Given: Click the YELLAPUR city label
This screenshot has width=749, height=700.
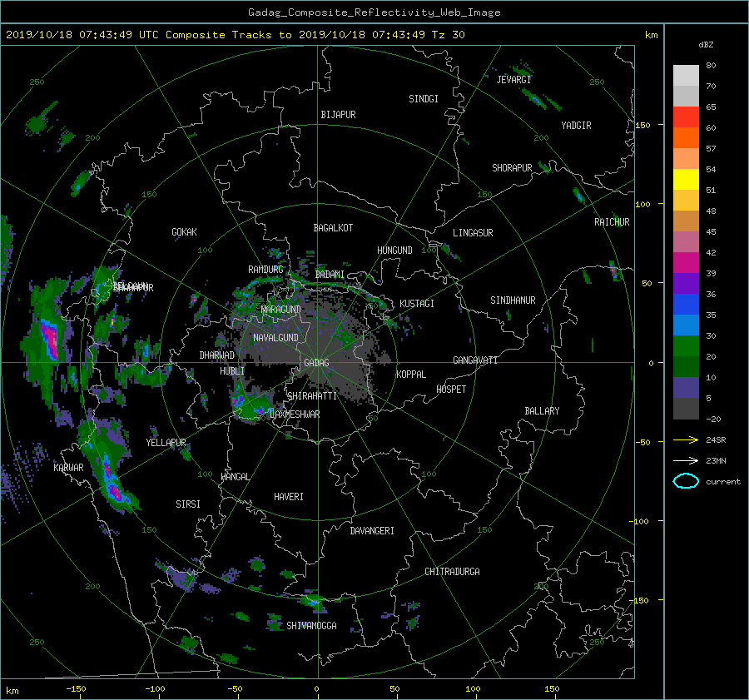Looking at the screenshot, I should (166, 443).
